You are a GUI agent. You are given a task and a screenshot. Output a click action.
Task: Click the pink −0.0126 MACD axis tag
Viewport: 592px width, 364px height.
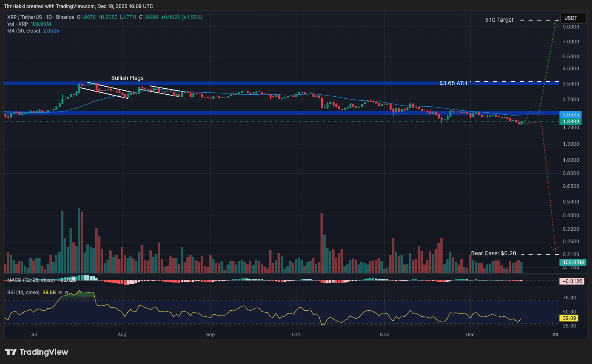point(572,281)
